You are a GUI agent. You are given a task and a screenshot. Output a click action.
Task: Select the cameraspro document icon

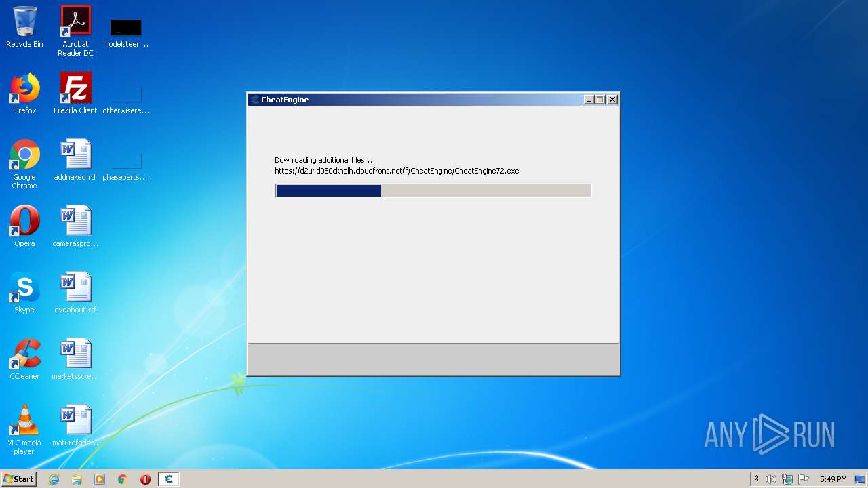click(75, 227)
